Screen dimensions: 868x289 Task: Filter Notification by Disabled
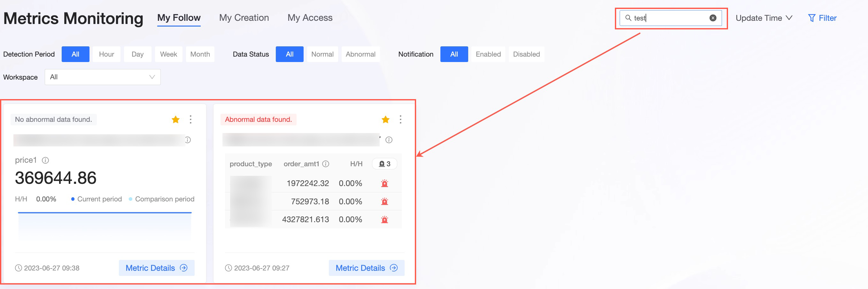coord(526,54)
